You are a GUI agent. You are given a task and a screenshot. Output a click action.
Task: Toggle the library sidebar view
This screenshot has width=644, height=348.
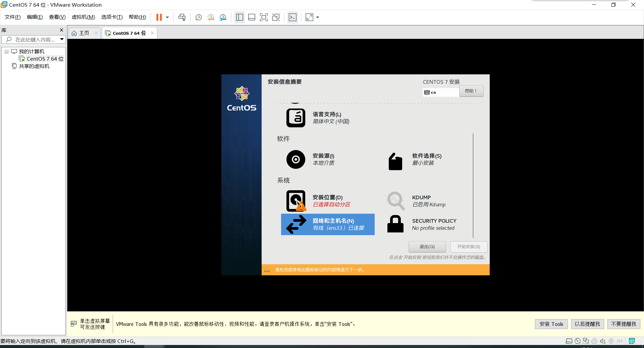[x=239, y=17]
